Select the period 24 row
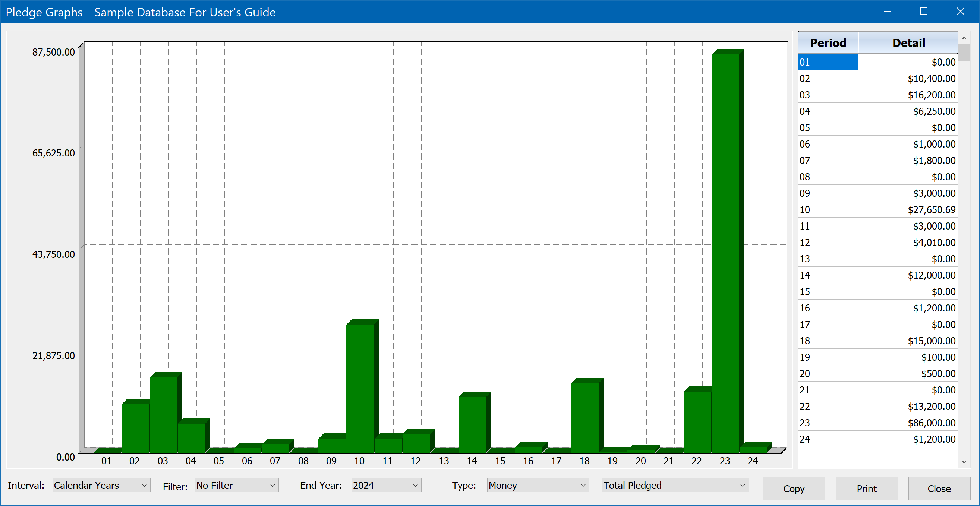This screenshot has height=506, width=980. coord(877,439)
